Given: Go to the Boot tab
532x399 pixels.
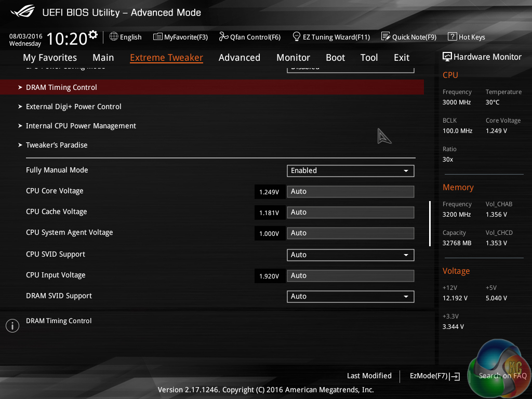Looking at the screenshot, I should [x=335, y=58].
